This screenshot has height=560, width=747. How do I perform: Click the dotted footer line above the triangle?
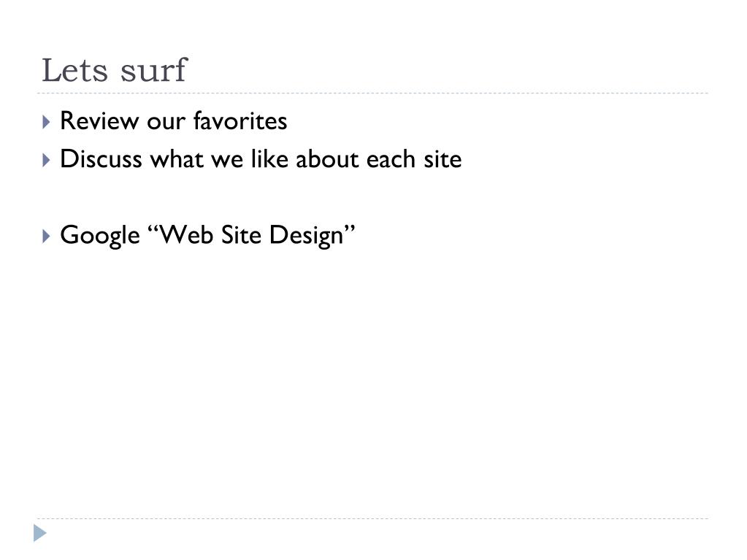(372, 518)
